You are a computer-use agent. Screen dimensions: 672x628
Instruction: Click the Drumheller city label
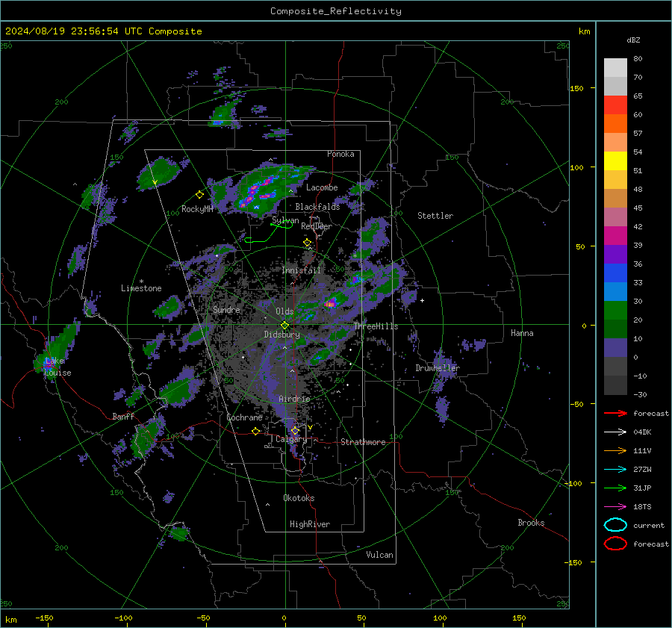[438, 368]
